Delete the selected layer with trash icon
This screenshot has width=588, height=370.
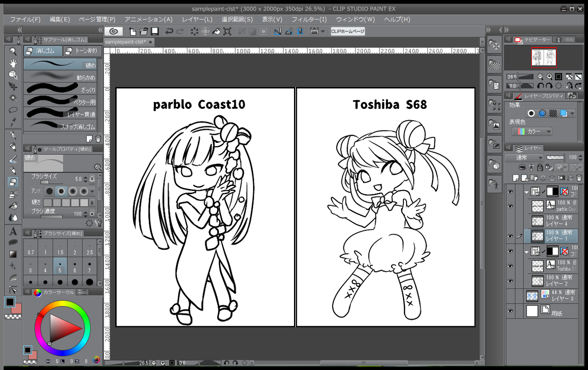click(579, 178)
